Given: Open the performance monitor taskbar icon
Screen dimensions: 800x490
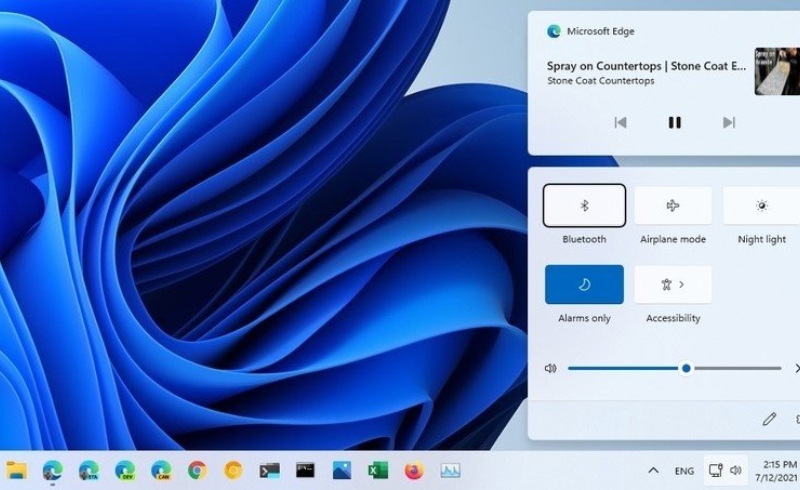Looking at the screenshot, I should (x=450, y=470).
